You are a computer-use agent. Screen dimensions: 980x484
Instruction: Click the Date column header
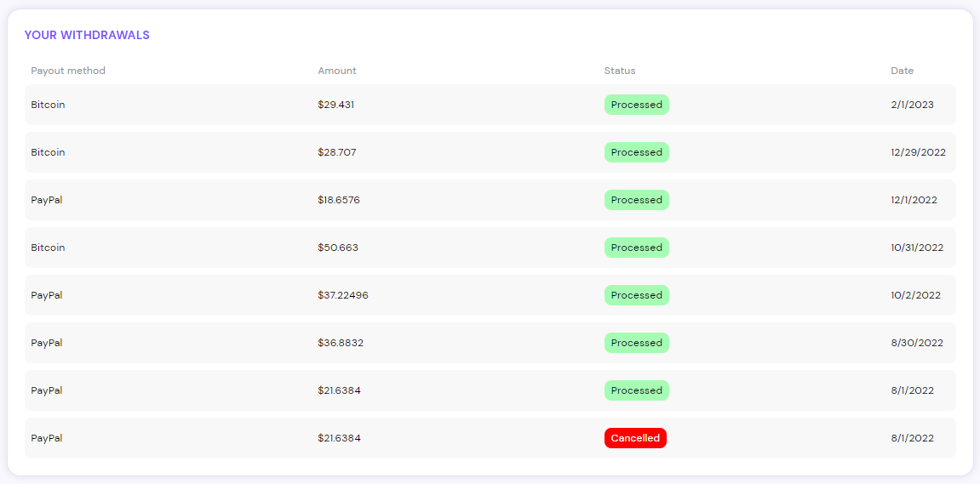(902, 71)
